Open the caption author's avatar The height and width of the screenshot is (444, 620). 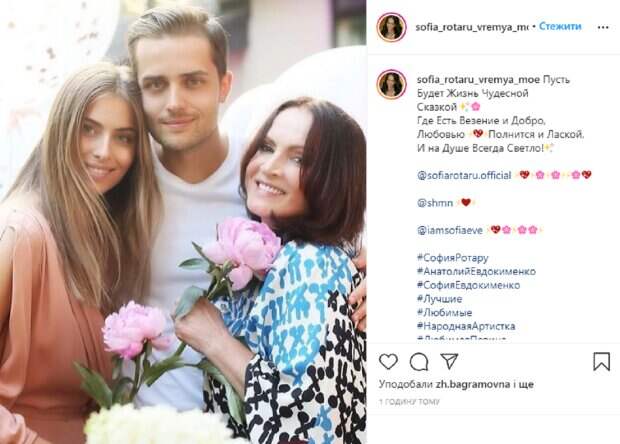coord(391,84)
